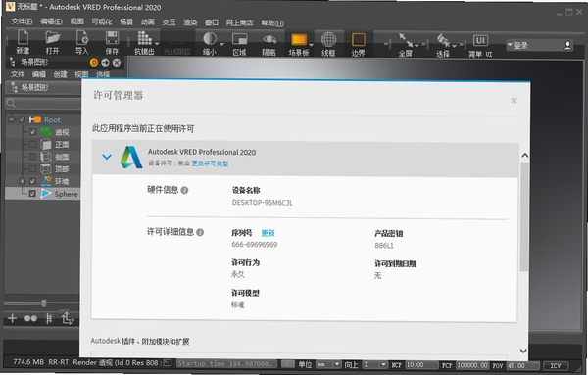Image resolution: width=588 pixels, height=375 pixels.
Task: Click the search magnifier in scene graph
Action: [11, 103]
